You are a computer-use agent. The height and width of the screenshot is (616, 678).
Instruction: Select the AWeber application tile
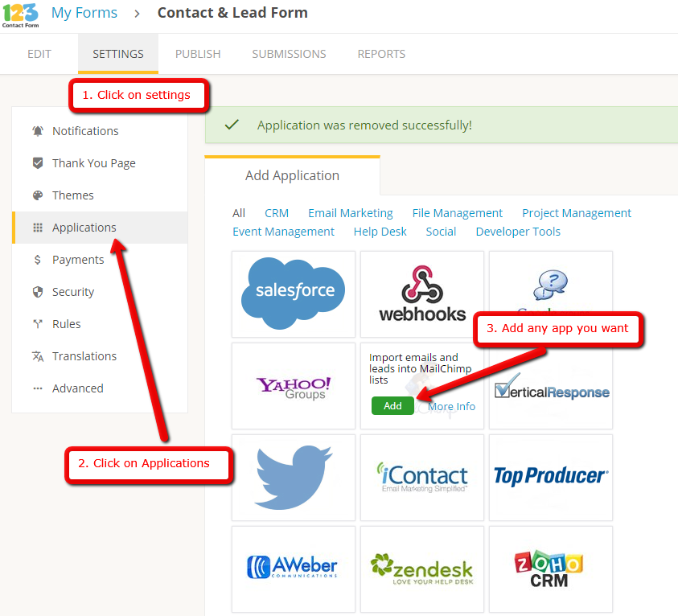point(294,569)
